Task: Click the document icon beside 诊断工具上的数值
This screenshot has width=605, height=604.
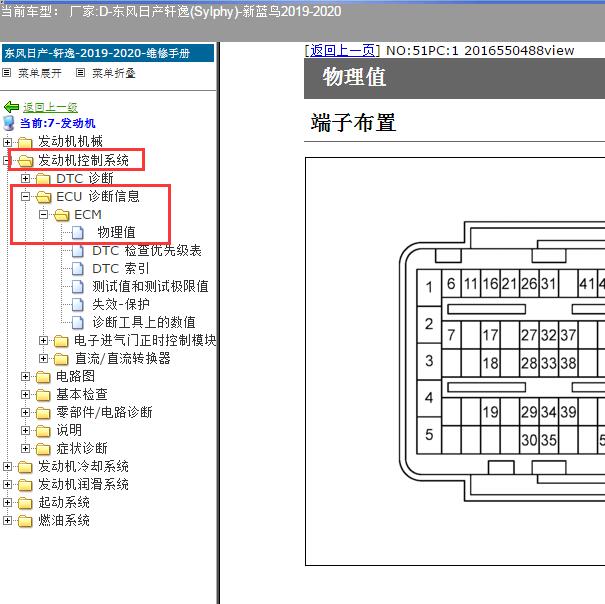Action: [78, 323]
